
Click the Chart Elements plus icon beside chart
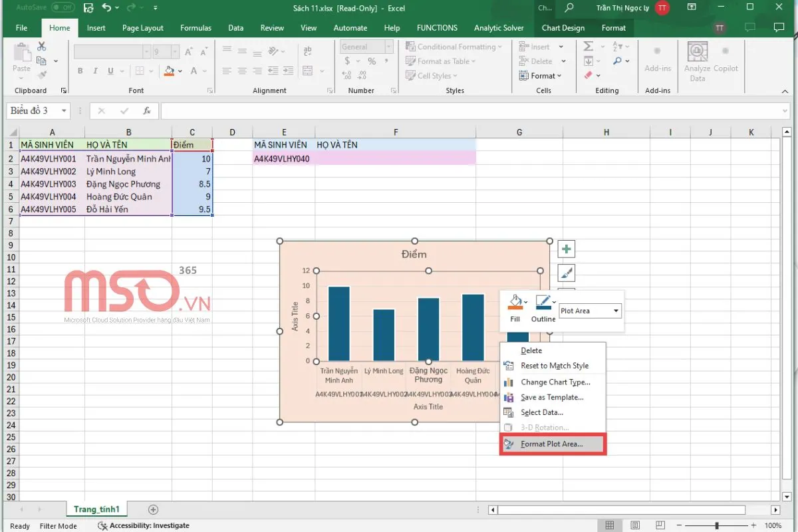click(566, 249)
